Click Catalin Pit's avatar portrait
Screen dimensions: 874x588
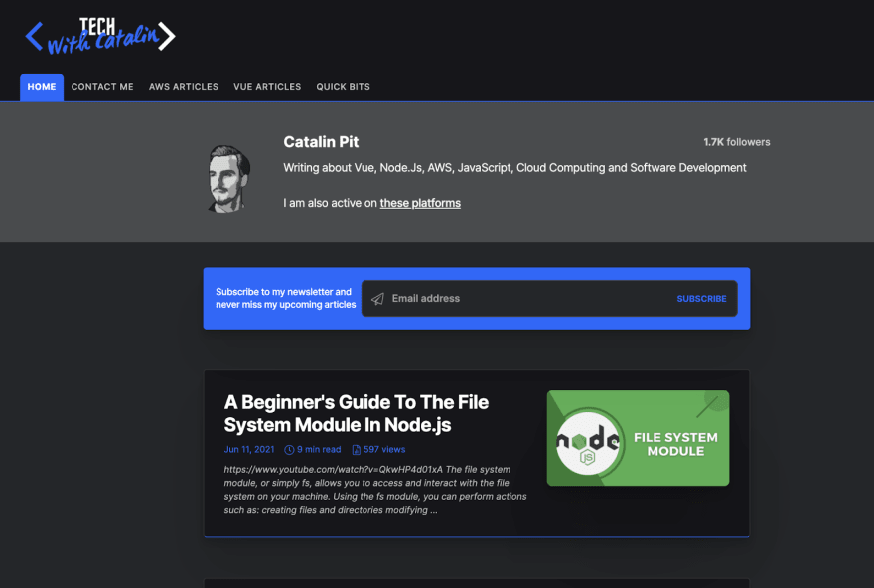(229, 179)
